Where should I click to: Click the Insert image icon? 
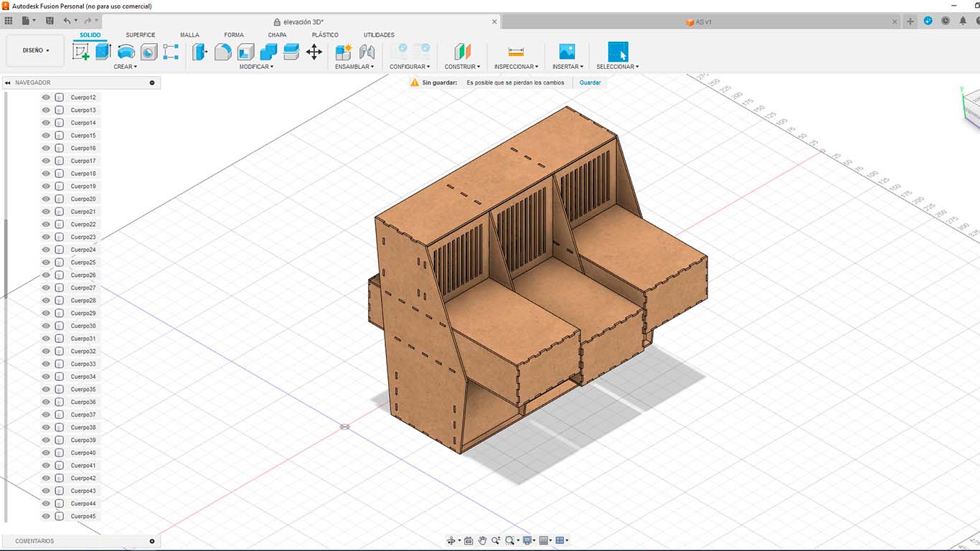567,52
